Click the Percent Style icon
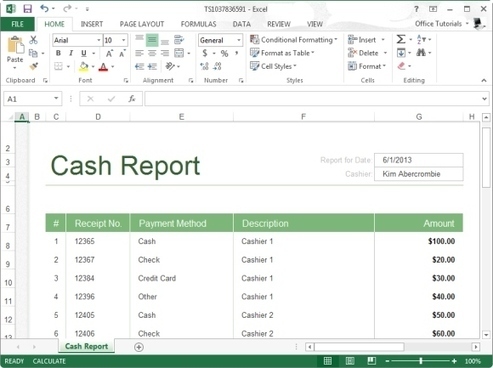Viewport: 493px width, 368px height. (224, 53)
